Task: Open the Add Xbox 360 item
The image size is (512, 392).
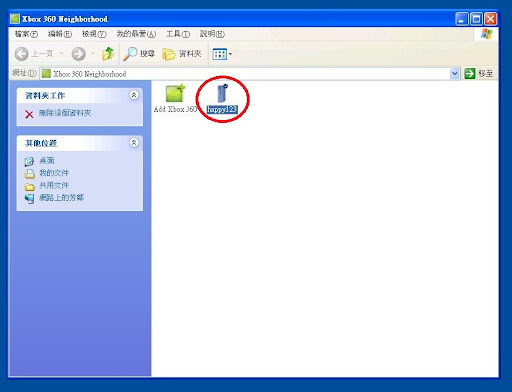Action: tap(175, 99)
